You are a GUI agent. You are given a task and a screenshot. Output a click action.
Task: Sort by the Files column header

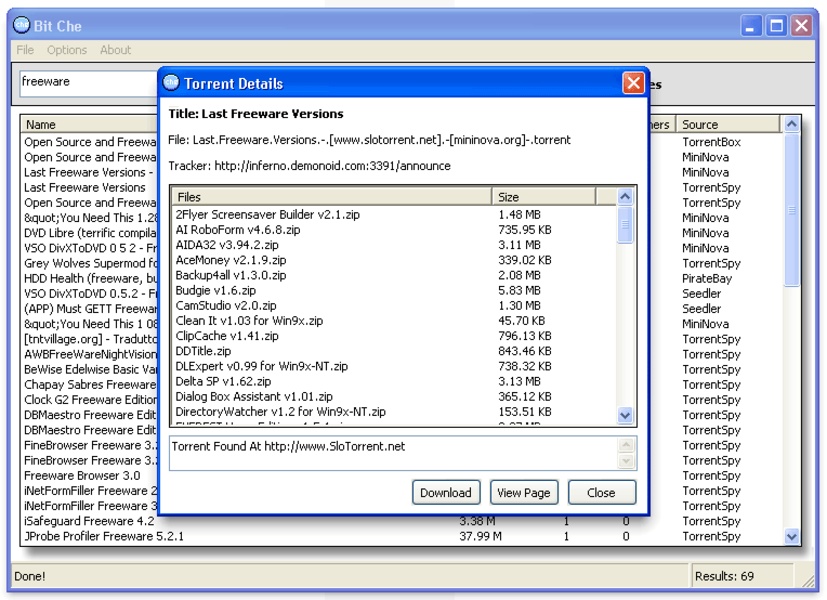coord(330,197)
